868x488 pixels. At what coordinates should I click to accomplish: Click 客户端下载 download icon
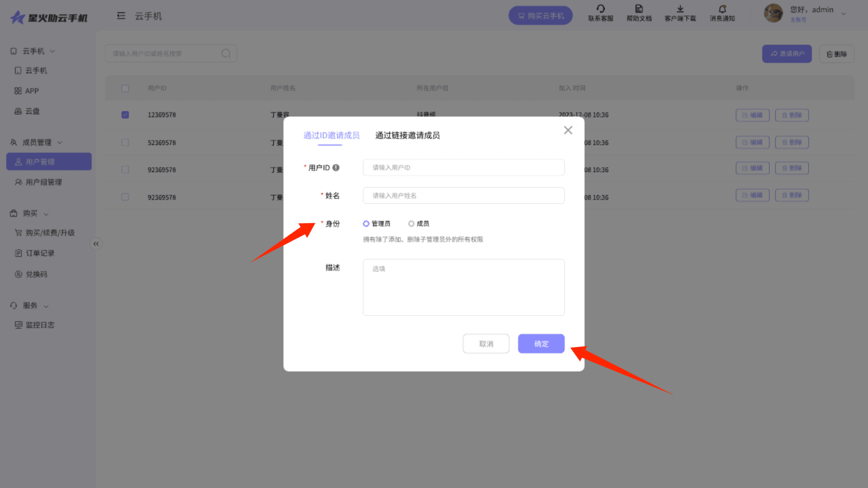coord(680,9)
